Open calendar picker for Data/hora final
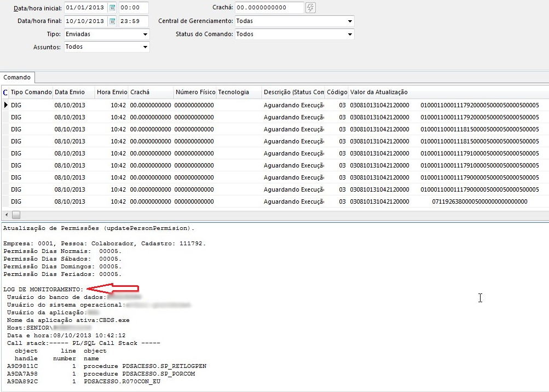This screenshot has width=549, height=392. pos(112,21)
